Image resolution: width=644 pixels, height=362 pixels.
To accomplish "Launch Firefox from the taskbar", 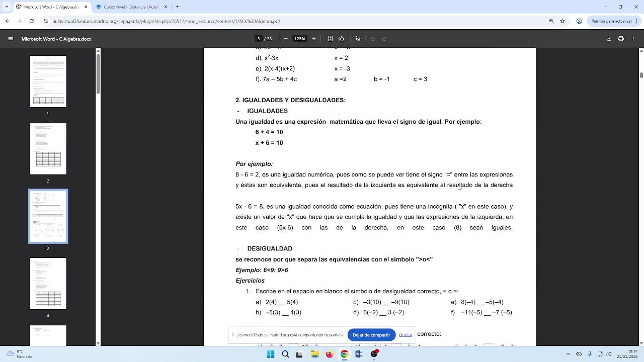I will pyautogui.click(x=329, y=354).
